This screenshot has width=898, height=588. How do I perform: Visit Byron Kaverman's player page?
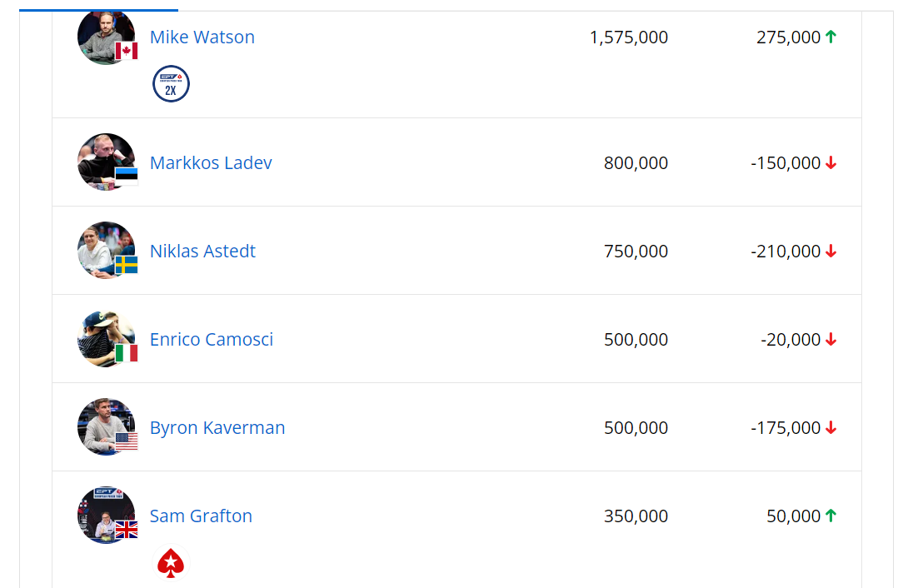(x=217, y=427)
